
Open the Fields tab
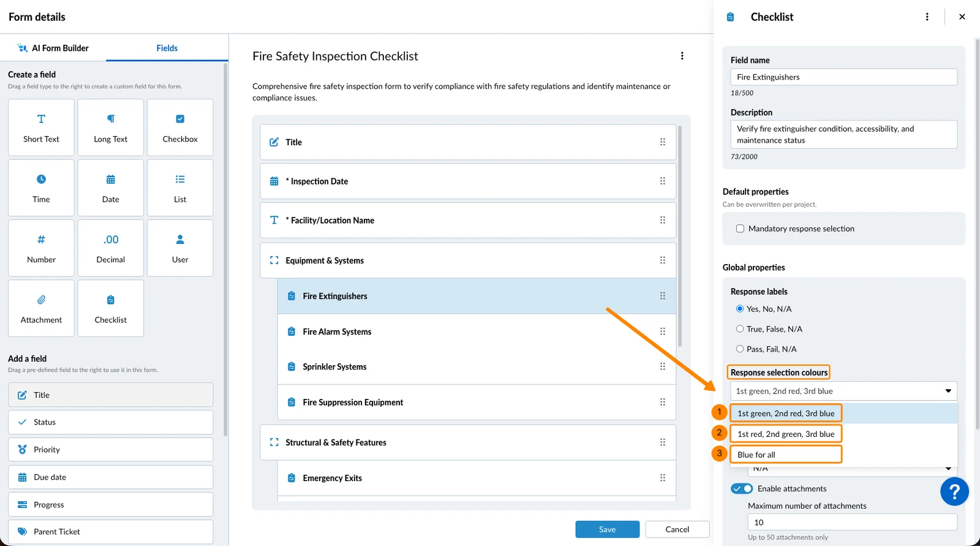click(167, 48)
